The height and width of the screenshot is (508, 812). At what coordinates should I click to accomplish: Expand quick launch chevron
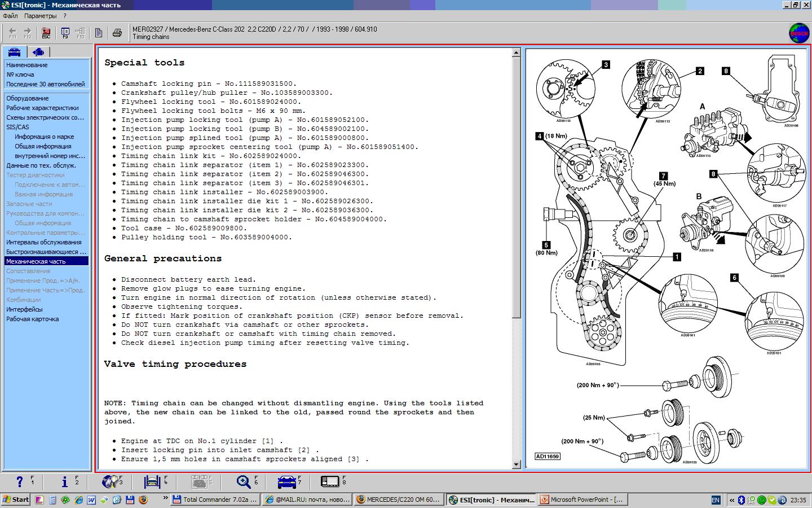165,498
